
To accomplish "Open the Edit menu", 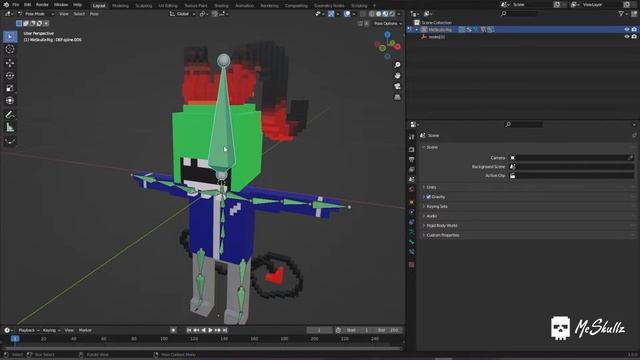I will (27, 5).
